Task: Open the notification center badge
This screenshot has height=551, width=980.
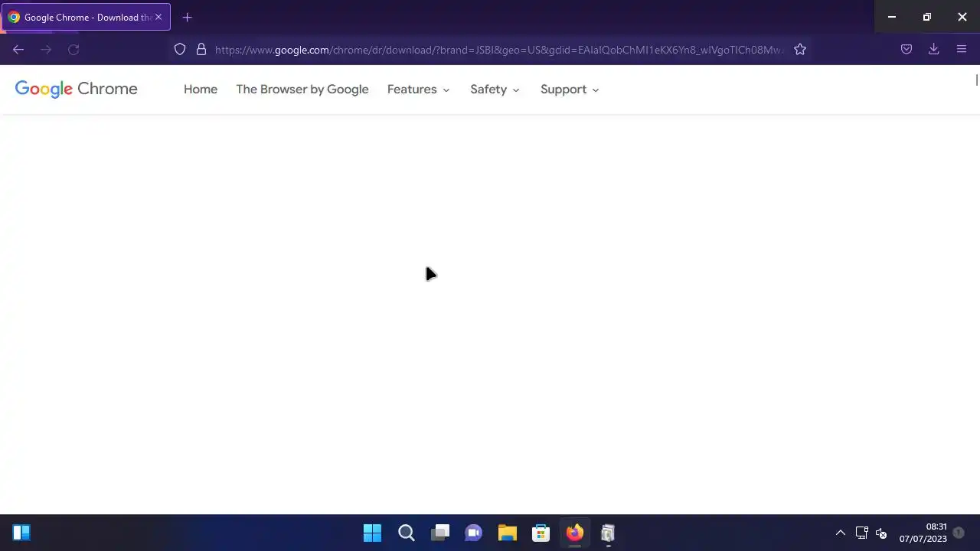Action: point(958,533)
